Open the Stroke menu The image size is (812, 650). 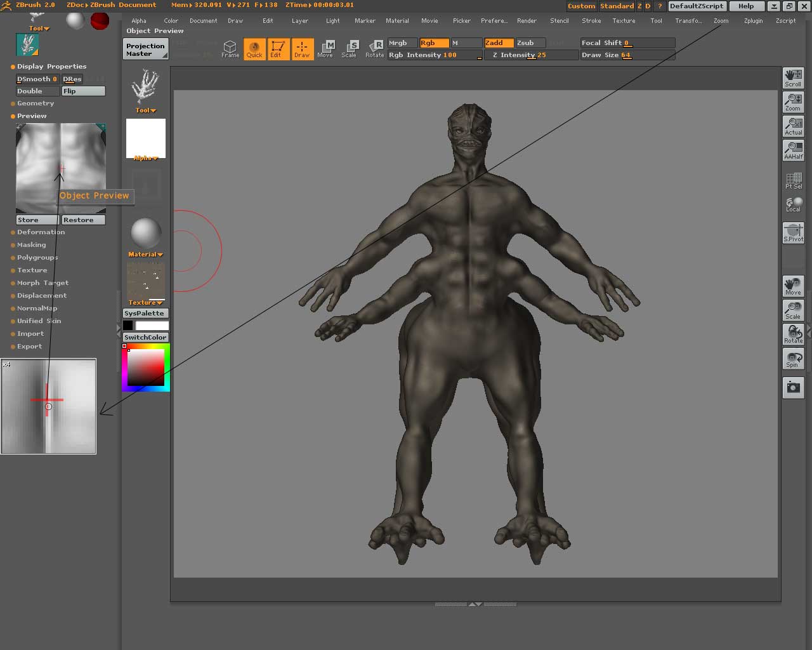(591, 21)
